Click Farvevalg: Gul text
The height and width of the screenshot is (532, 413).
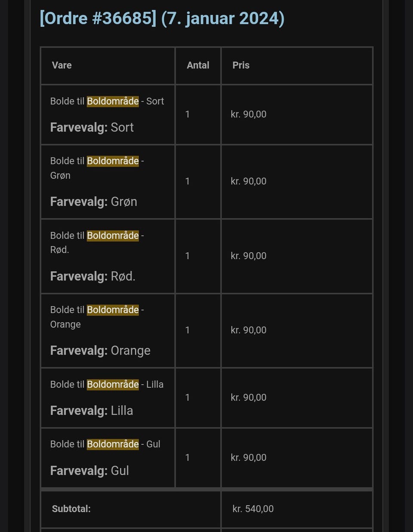tap(89, 470)
